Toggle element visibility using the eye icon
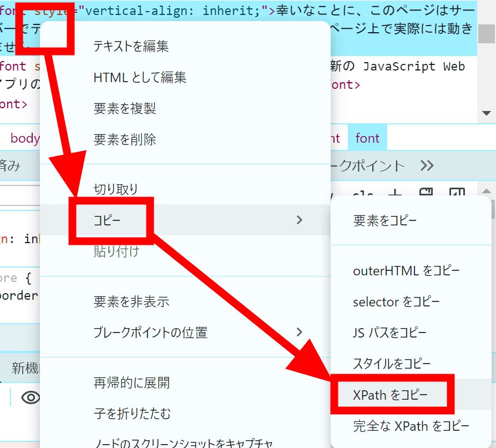The image size is (496, 448). tap(32, 397)
